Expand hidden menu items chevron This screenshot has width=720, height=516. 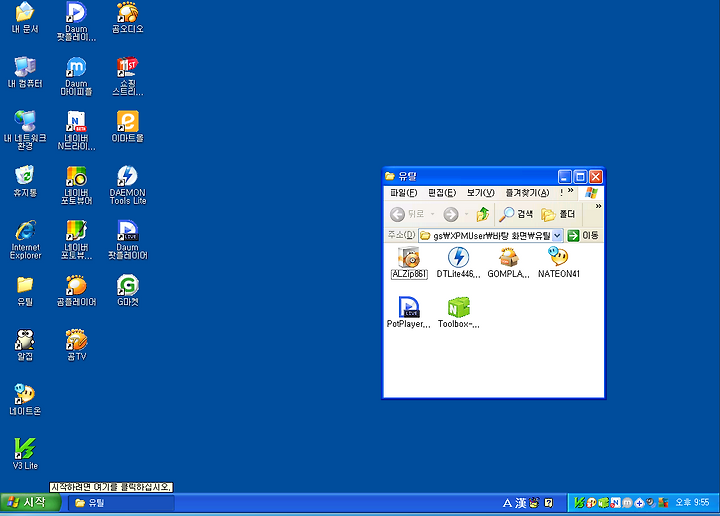[x=570, y=191]
